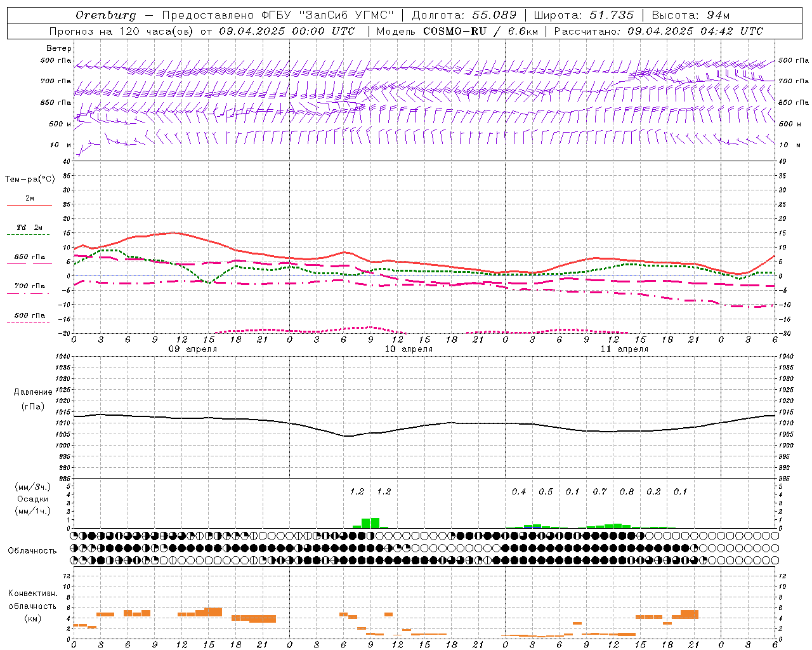The image size is (812, 650).
Task: Click the 0.4 precipitation amount value
Action: click(x=519, y=491)
